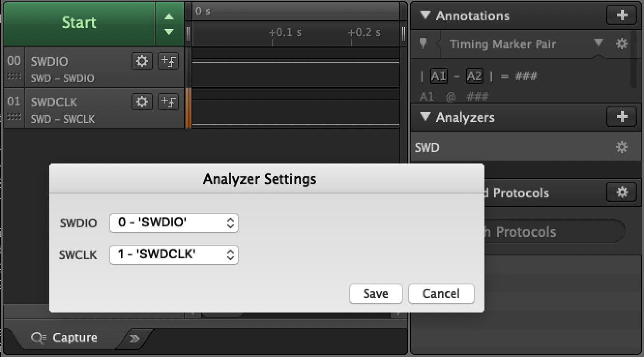Open SWDCLK channel settings gear

[142, 102]
